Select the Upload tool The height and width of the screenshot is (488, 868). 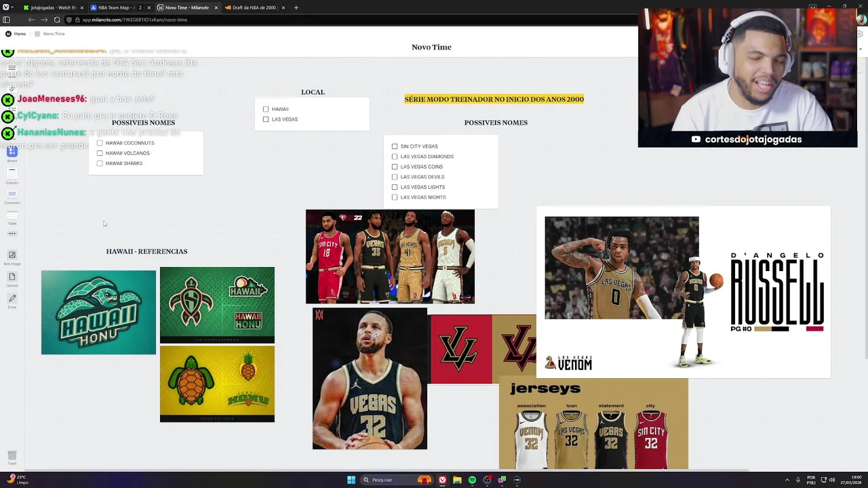[x=12, y=279]
